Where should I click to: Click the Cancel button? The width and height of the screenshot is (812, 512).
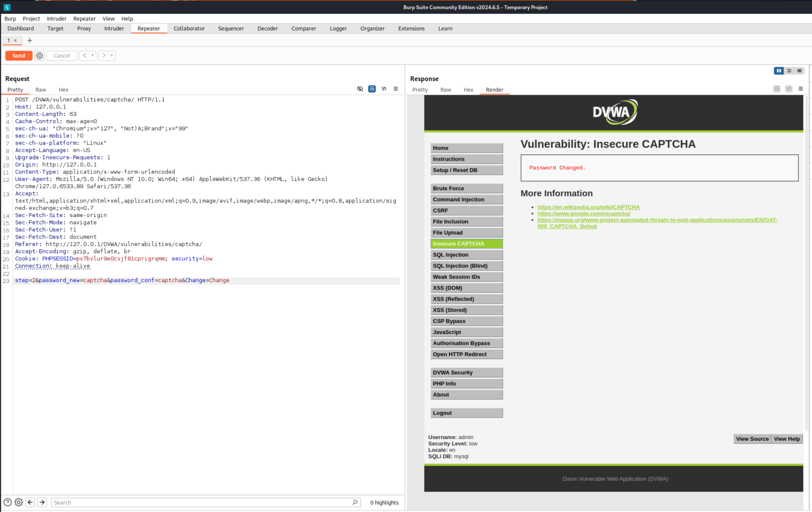click(x=62, y=56)
